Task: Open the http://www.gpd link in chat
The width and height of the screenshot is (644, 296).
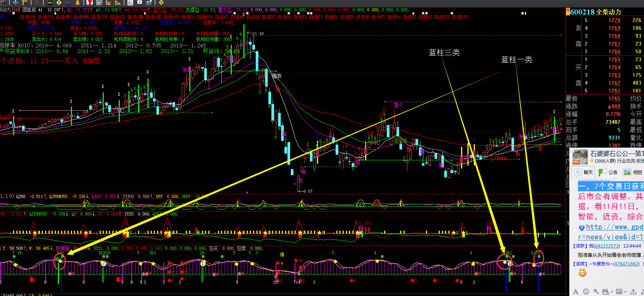Action: coord(615,227)
